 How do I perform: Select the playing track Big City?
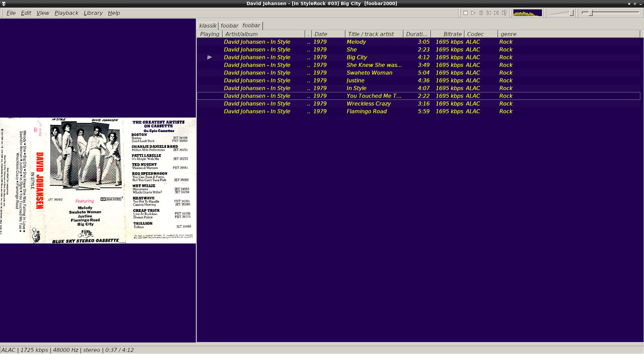tap(419, 57)
